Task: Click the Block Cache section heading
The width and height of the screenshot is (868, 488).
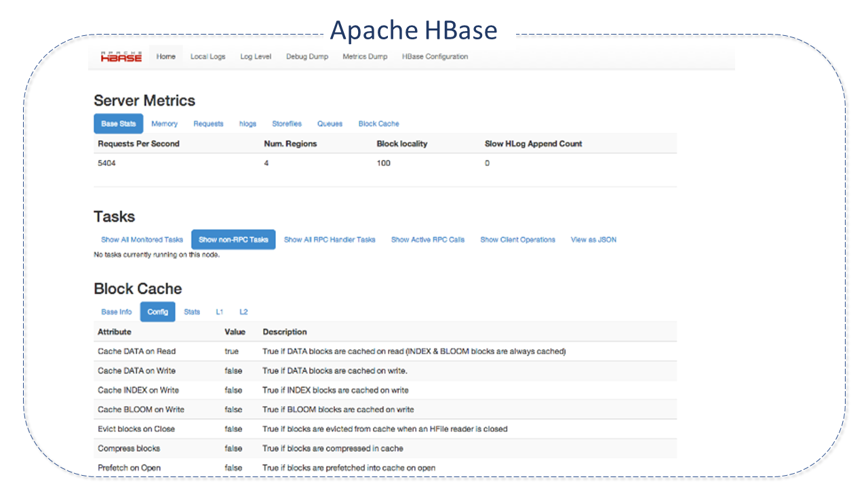Action: (138, 289)
